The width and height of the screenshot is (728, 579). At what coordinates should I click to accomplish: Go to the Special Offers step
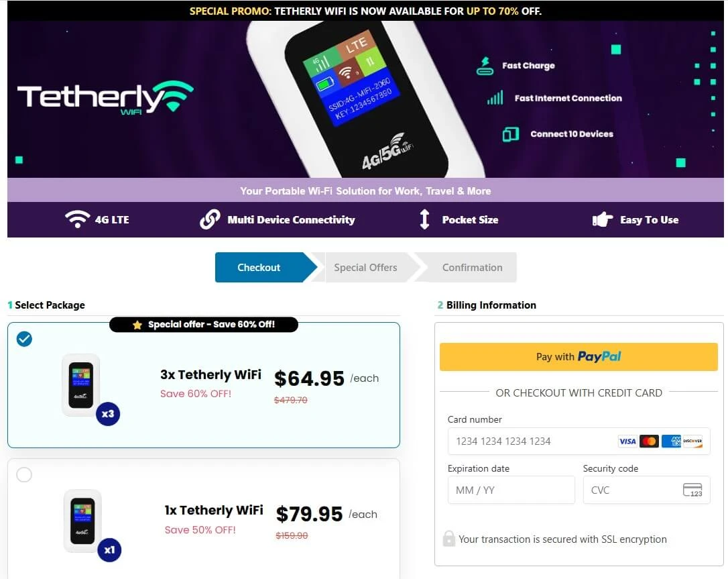pos(365,267)
